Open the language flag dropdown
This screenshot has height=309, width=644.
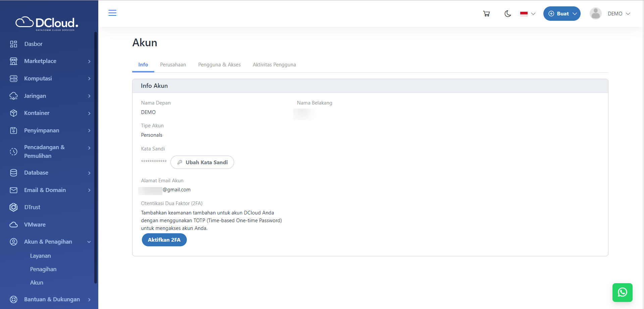[x=528, y=14]
